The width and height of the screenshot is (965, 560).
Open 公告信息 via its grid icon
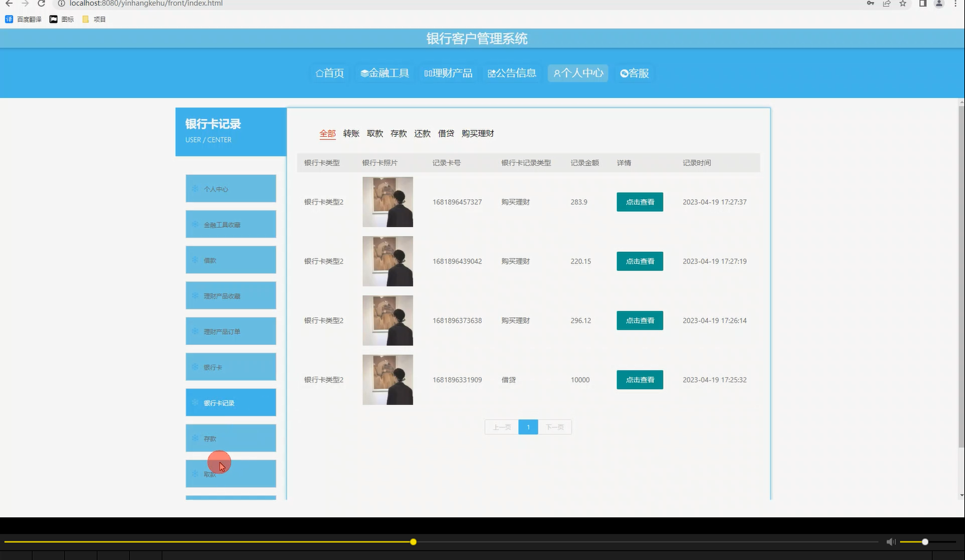coord(491,73)
